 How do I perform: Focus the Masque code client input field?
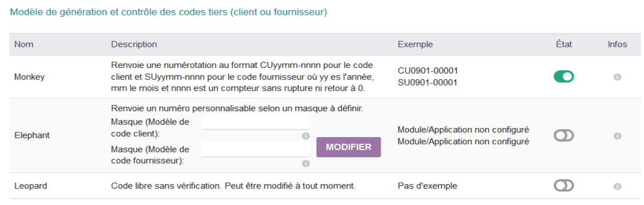tap(255, 123)
